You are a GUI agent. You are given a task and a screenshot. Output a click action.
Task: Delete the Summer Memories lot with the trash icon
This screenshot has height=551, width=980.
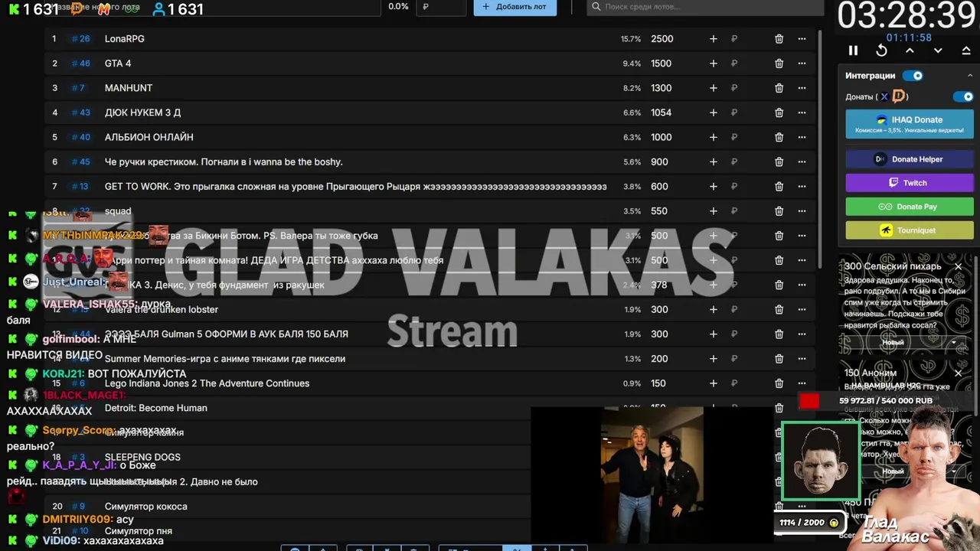[779, 359]
